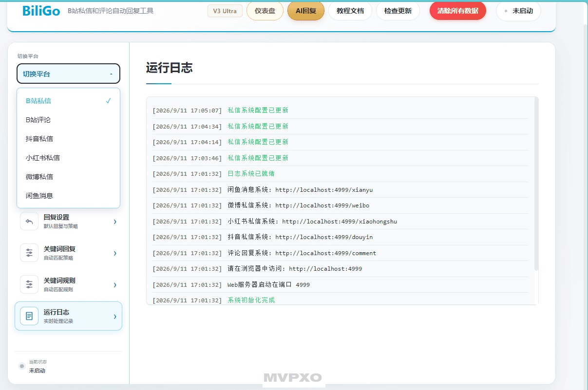The image size is (588, 390).
Task: Click 清除所有数据 red button
Action: (x=458, y=11)
